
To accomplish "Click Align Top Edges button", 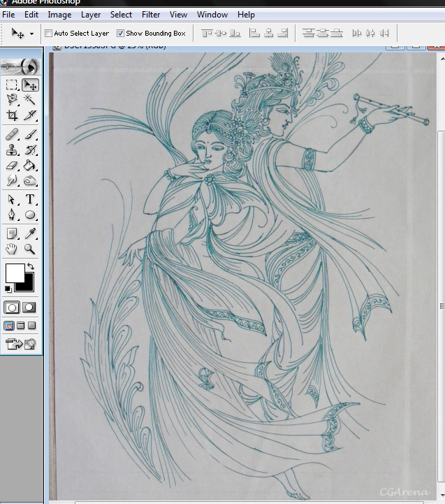I will tap(207, 33).
